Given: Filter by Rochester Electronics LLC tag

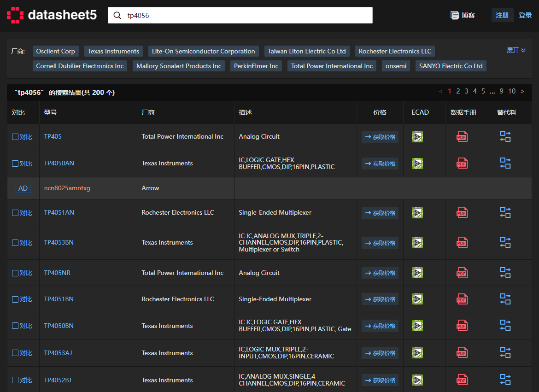Looking at the screenshot, I should [395, 51].
